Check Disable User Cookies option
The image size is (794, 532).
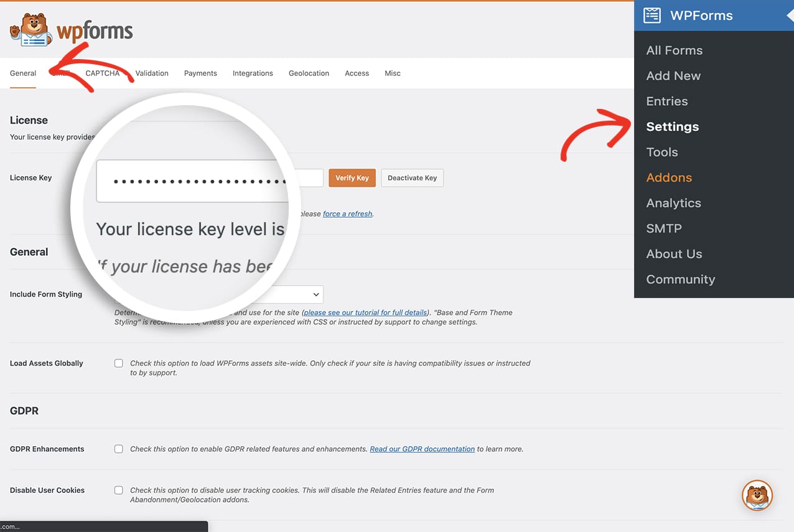(118, 490)
